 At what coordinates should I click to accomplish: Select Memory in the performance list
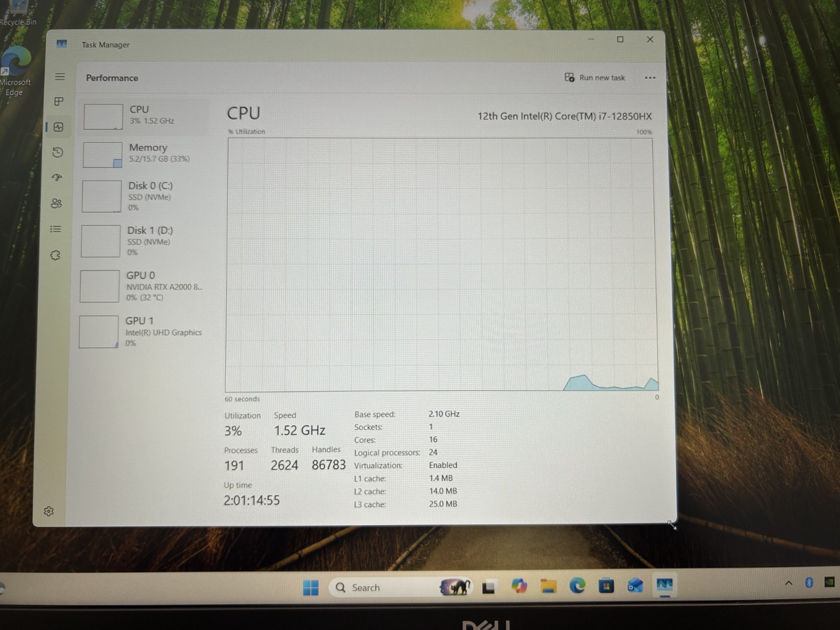coord(144,154)
